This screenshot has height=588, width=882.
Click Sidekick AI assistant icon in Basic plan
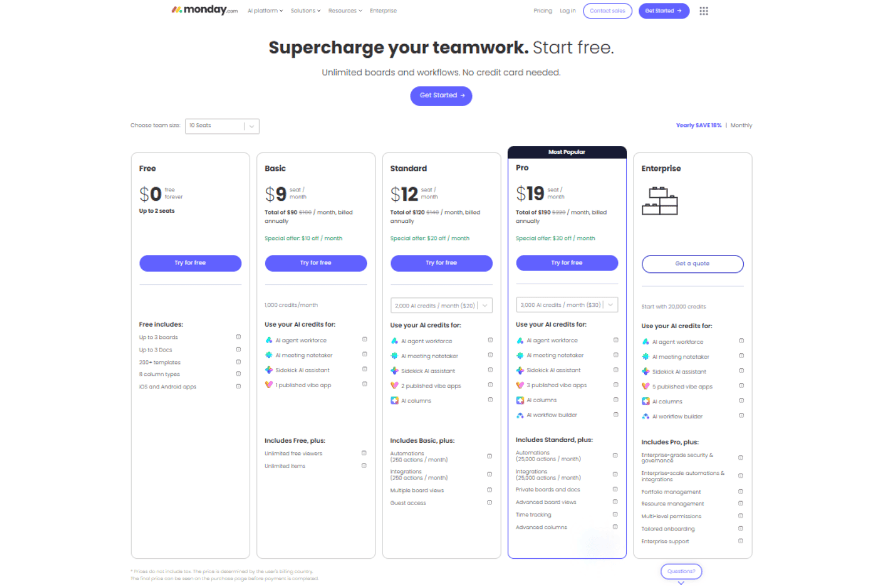pyautogui.click(x=269, y=370)
